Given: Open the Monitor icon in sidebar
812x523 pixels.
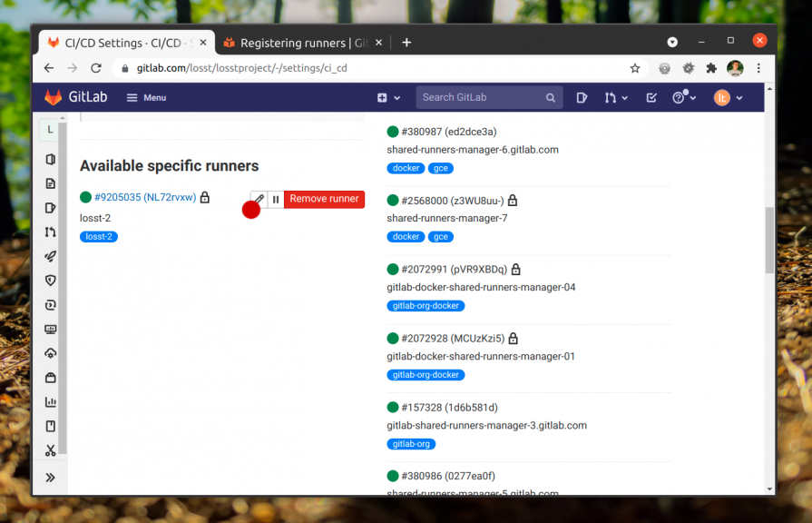Looking at the screenshot, I should [51, 330].
